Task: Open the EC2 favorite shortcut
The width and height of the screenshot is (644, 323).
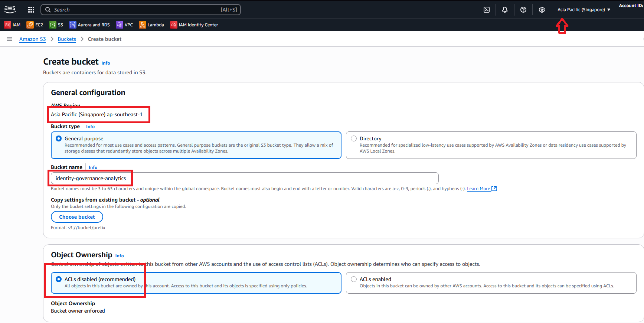Action: pos(35,25)
